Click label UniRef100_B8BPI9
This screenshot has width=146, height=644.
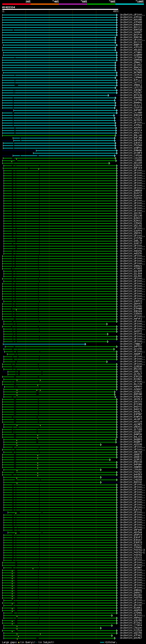pos(131,45)
